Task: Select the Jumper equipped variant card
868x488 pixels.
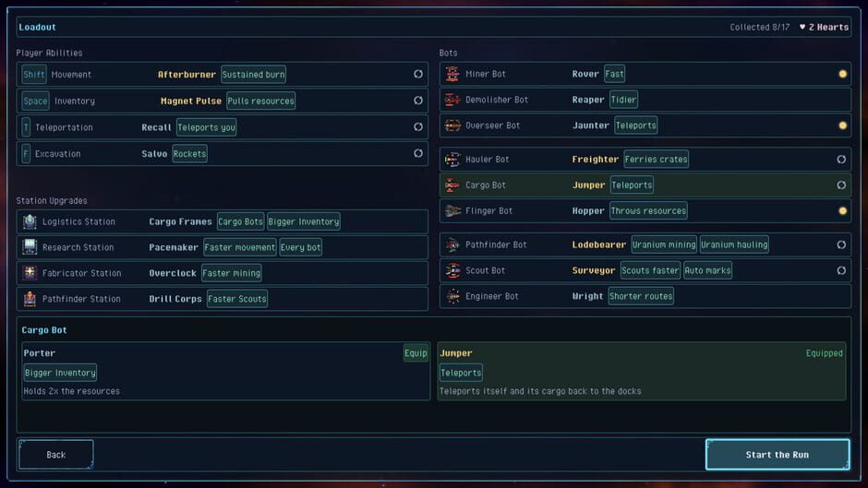Action: point(642,371)
